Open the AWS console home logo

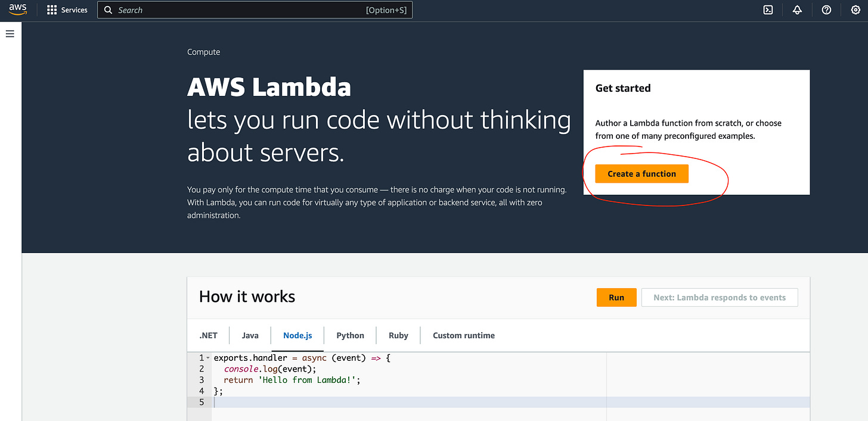(x=18, y=10)
